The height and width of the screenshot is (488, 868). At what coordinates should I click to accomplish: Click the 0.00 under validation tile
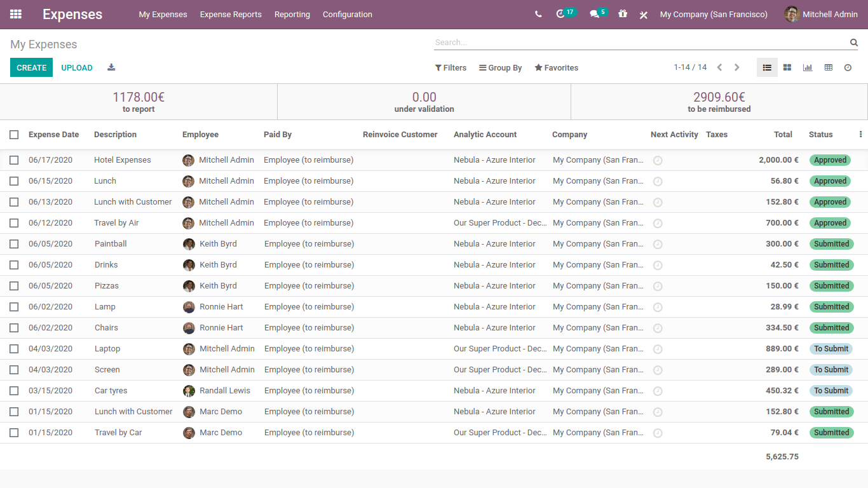(x=424, y=102)
